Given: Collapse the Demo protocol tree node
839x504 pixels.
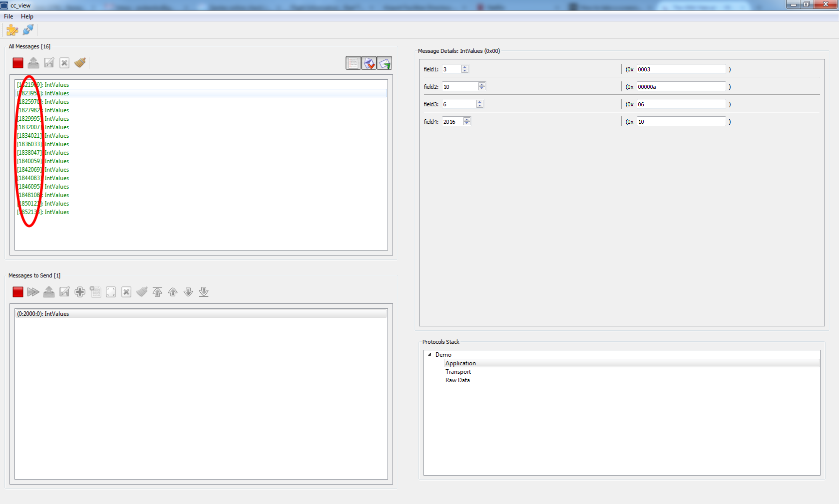Looking at the screenshot, I should (x=429, y=355).
